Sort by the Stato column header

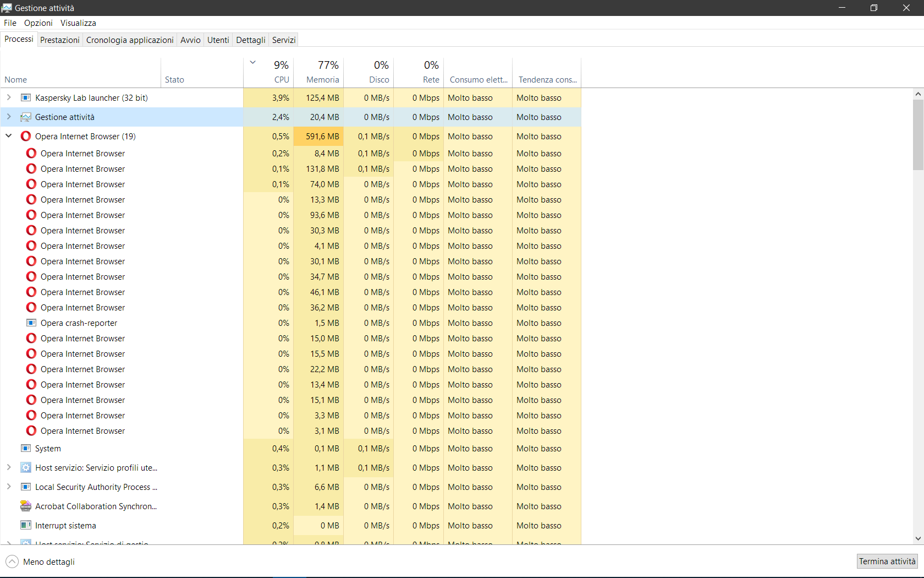click(202, 73)
